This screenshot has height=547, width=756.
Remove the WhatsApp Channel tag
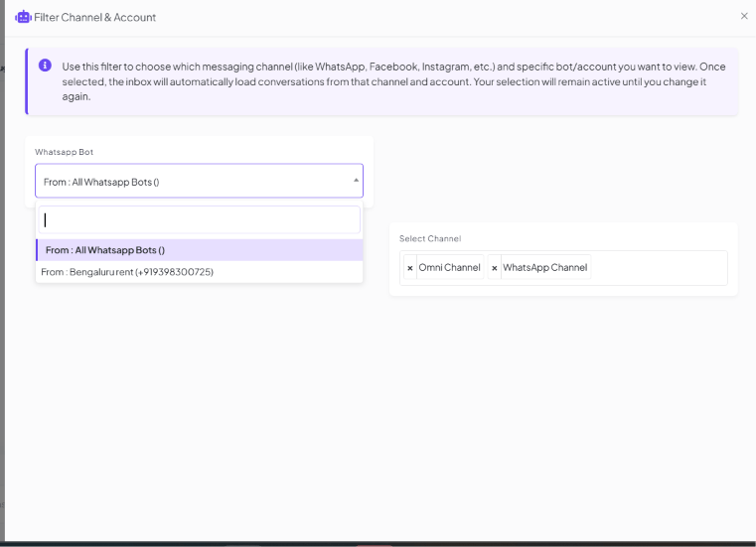494,268
